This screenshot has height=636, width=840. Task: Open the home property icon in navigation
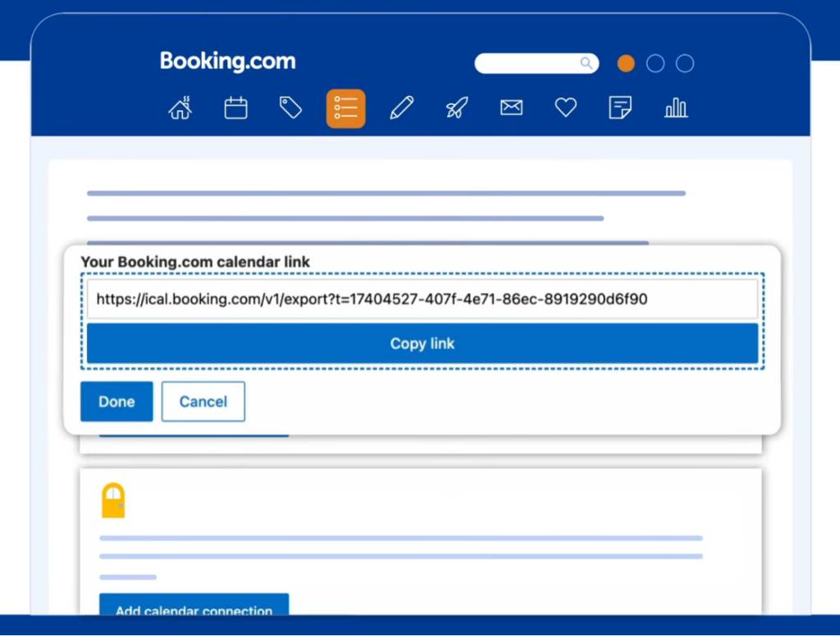click(180, 108)
